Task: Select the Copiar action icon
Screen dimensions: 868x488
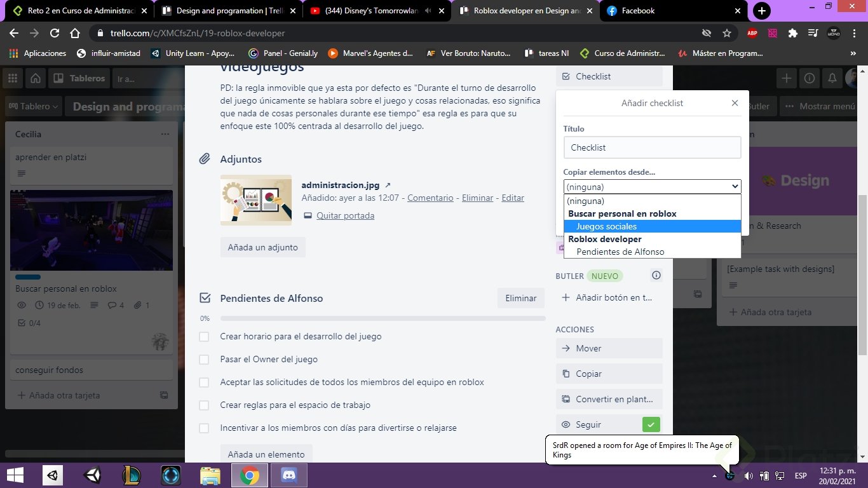Action: coord(567,374)
